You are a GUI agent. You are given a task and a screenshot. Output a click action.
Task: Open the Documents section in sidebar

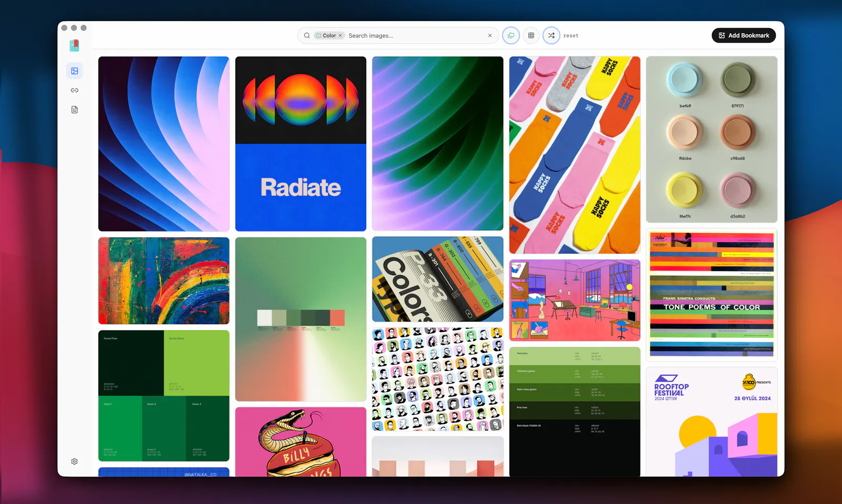(x=75, y=109)
